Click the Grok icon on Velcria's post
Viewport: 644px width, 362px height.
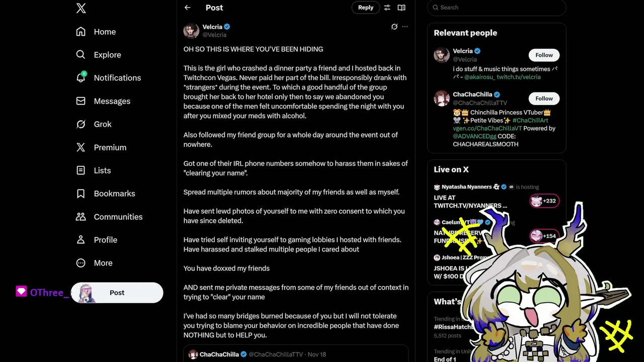394,27
